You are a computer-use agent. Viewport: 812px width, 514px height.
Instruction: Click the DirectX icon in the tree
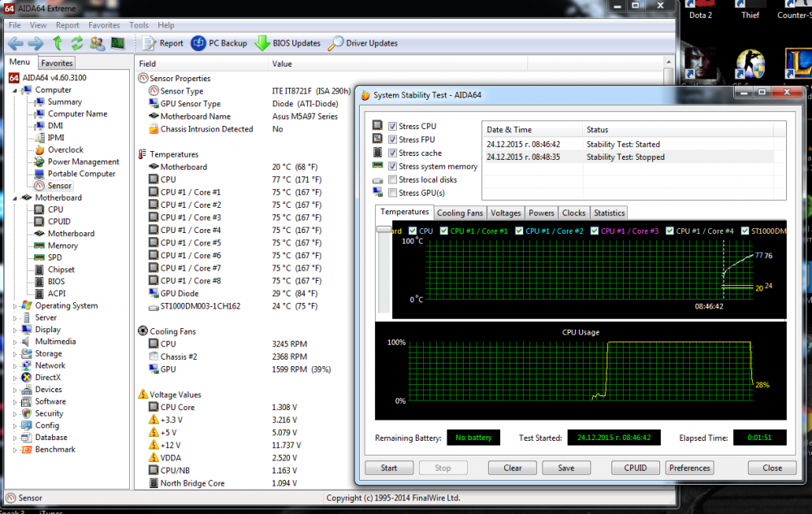27,378
